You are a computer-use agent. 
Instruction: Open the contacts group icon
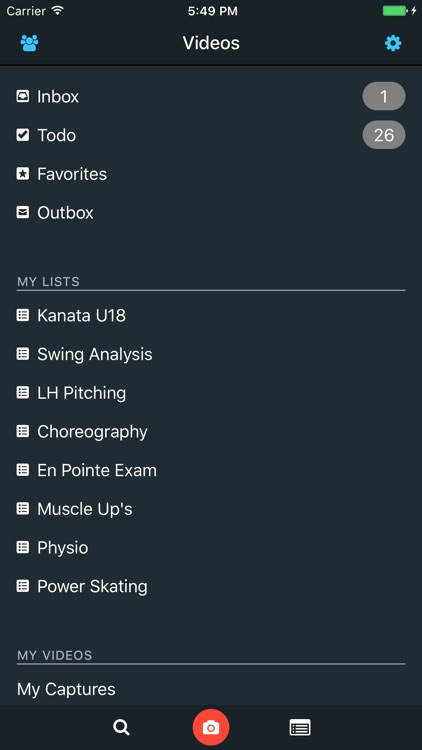click(x=29, y=44)
